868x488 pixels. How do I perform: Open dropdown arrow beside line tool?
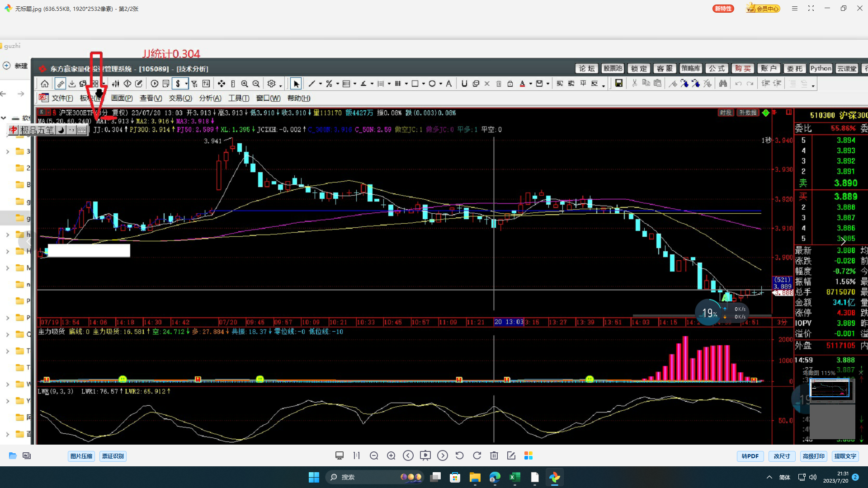tap(321, 84)
